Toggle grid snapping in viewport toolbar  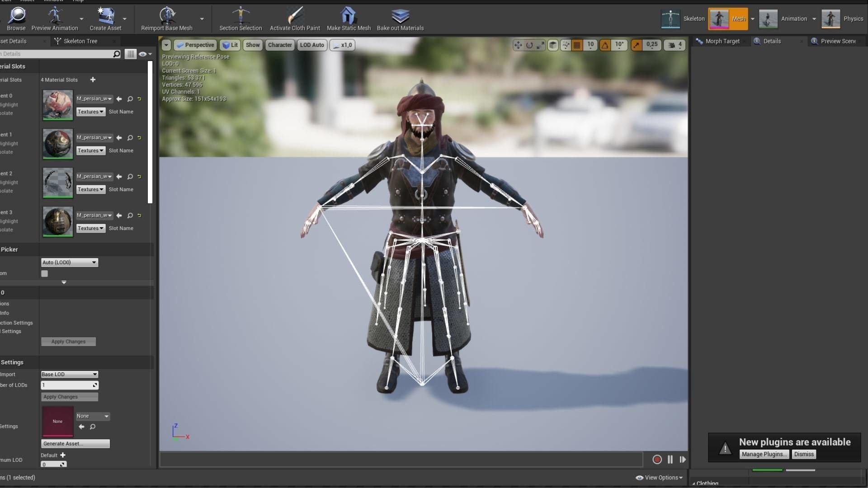pyautogui.click(x=577, y=45)
